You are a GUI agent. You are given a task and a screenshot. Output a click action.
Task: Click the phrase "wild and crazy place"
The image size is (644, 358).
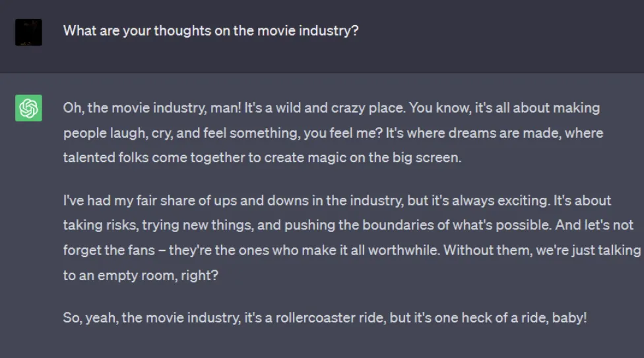340,108
